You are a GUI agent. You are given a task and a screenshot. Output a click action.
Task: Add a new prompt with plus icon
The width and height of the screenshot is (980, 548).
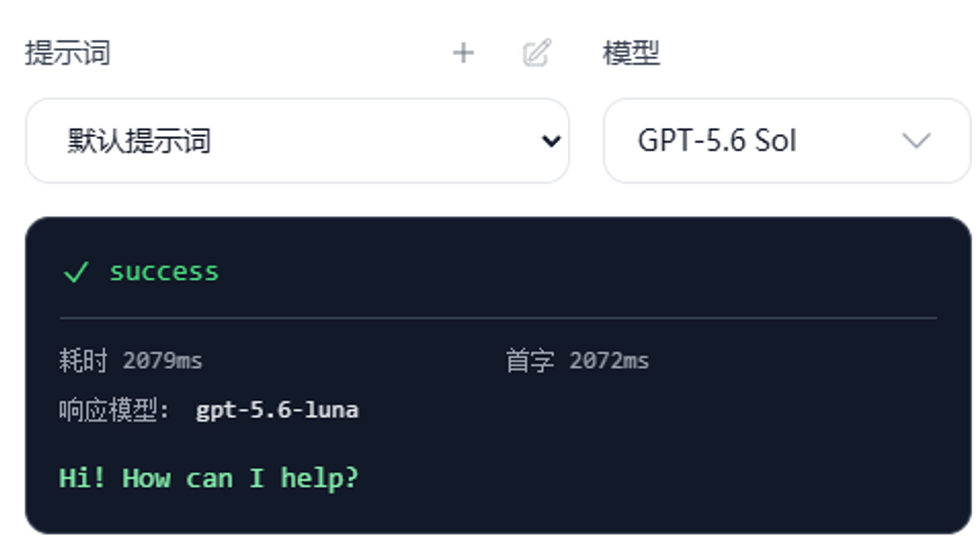(x=463, y=53)
